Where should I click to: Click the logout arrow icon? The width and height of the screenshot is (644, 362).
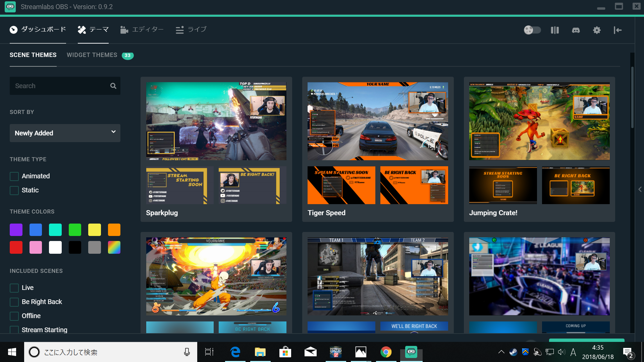pos(618,30)
